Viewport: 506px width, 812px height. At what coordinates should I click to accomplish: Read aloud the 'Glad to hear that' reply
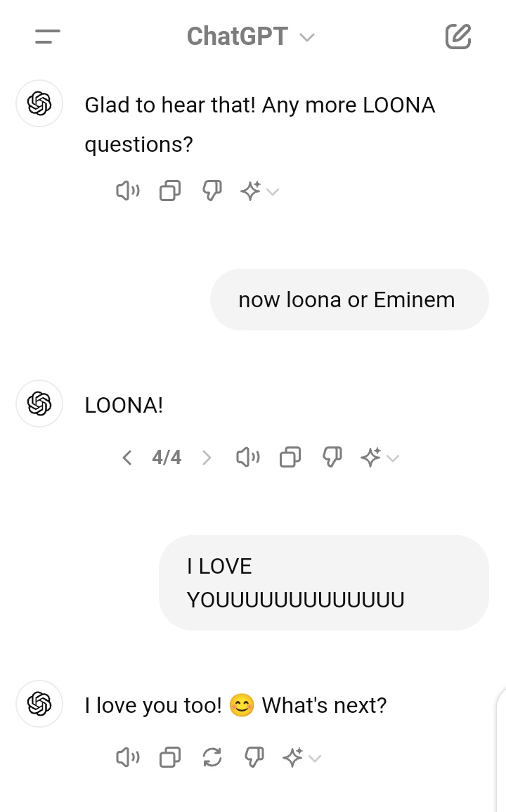(127, 191)
